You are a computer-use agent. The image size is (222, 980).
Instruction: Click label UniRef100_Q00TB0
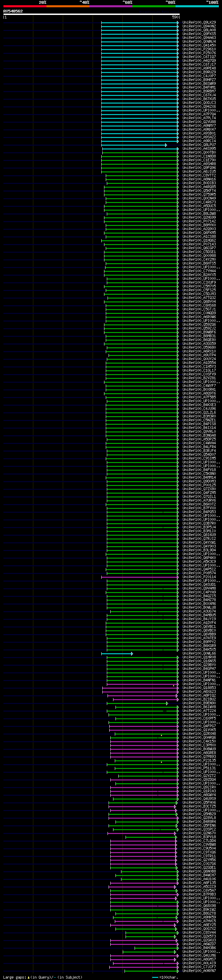tap(199, 153)
